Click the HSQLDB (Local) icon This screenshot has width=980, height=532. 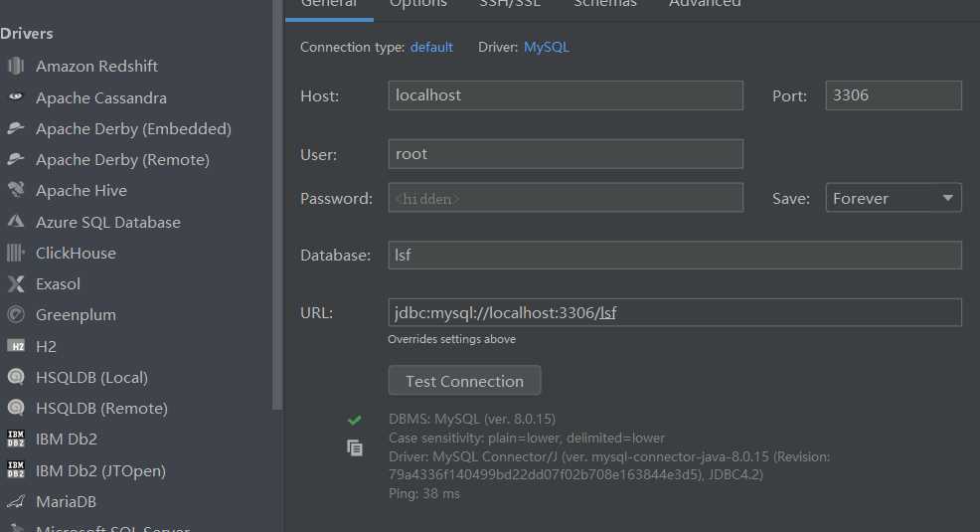click(x=16, y=377)
